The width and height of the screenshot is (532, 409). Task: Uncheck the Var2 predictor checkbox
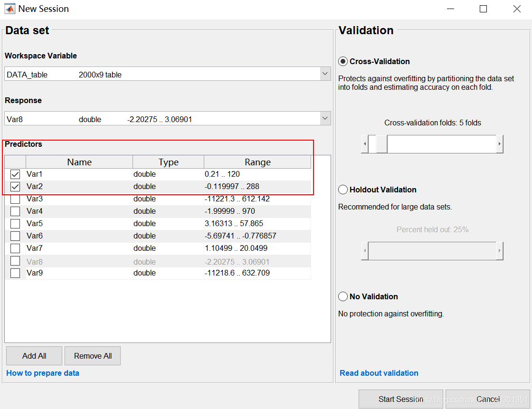tap(15, 187)
